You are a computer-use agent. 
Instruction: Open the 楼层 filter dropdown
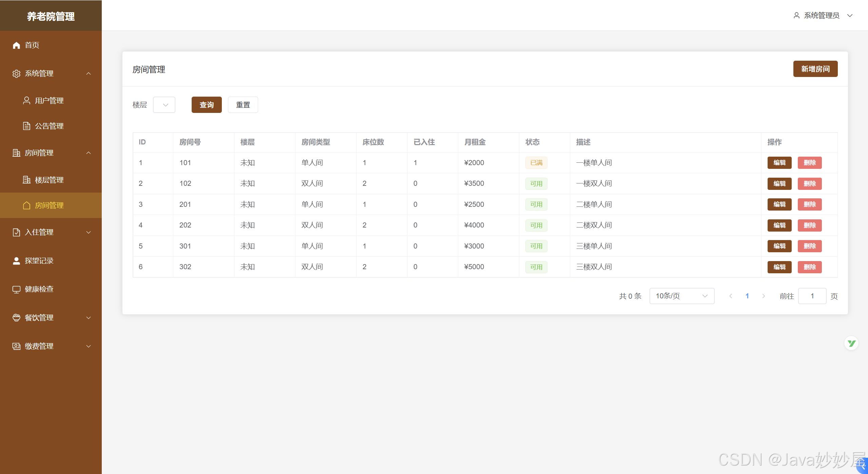[x=164, y=105]
